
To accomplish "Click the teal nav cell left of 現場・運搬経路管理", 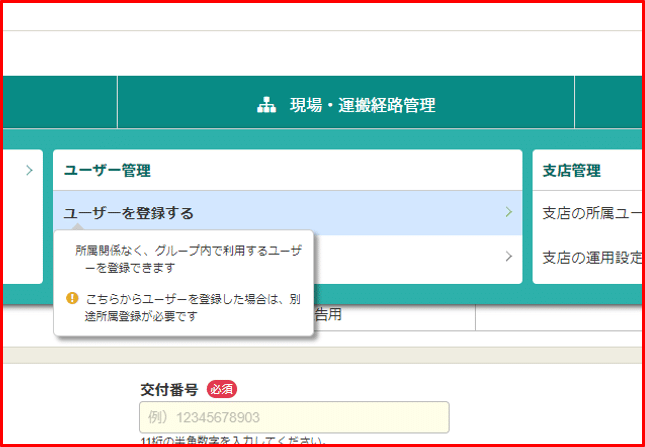I will 59,105.
